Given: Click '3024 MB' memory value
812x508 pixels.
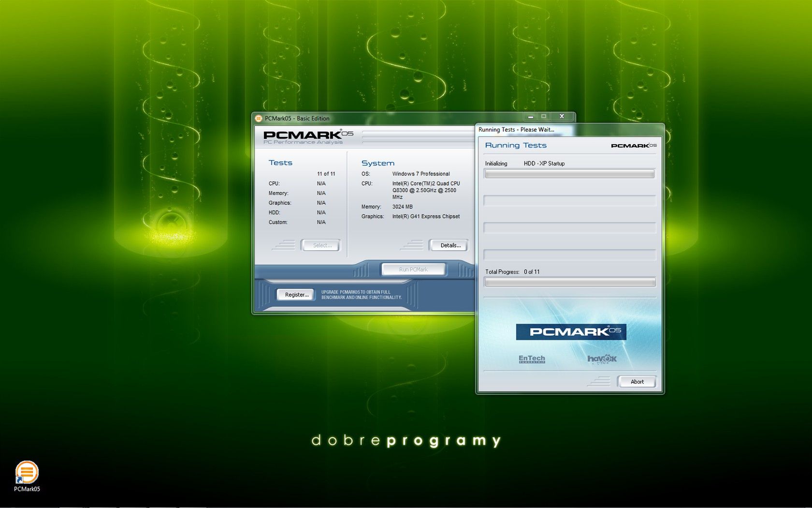Looking at the screenshot, I should [x=402, y=207].
